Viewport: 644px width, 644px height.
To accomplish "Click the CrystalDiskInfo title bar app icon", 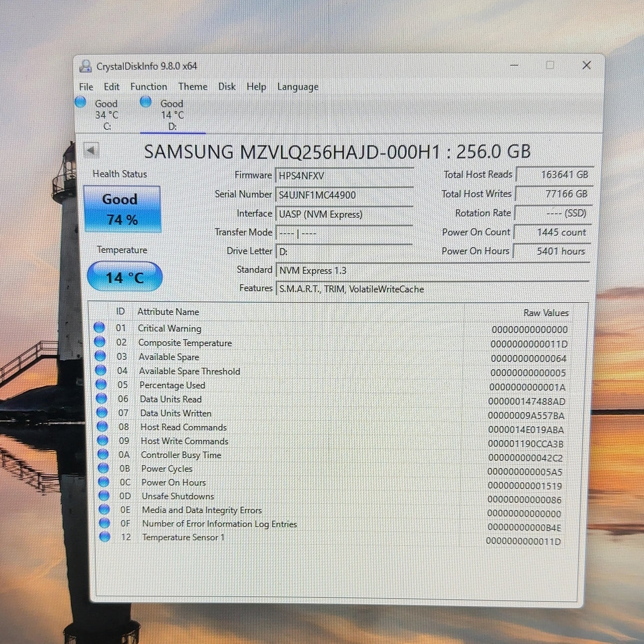I will pyautogui.click(x=85, y=66).
